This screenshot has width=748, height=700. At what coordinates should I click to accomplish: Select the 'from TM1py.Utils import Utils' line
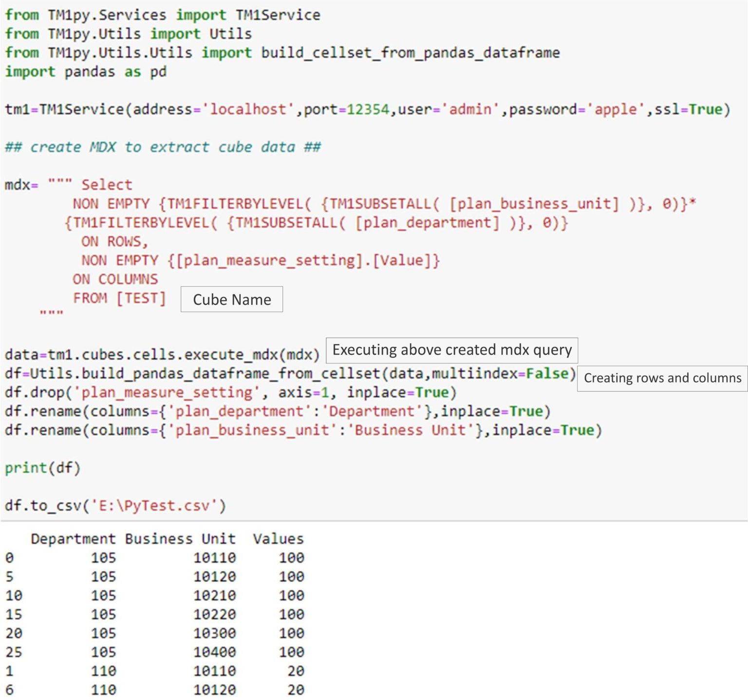coord(129,34)
